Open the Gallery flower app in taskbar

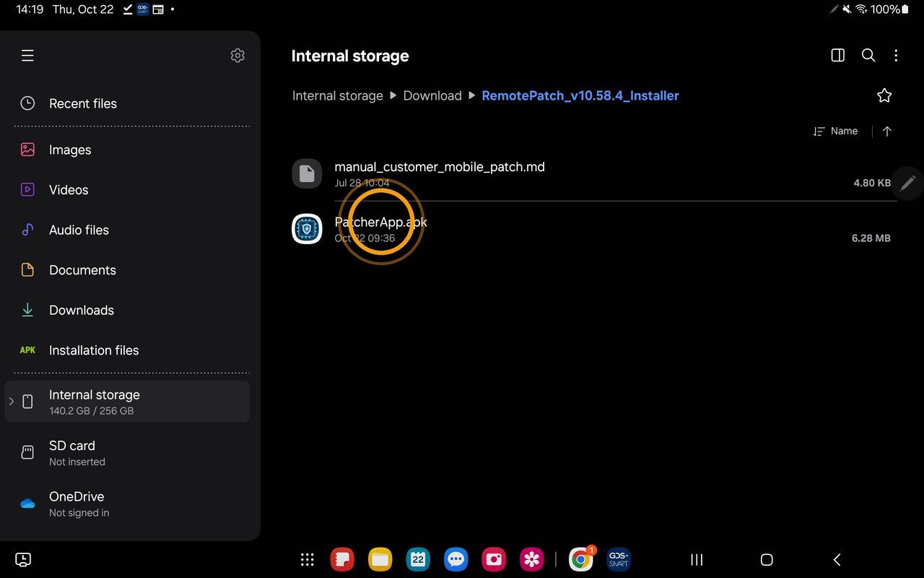(531, 560)
